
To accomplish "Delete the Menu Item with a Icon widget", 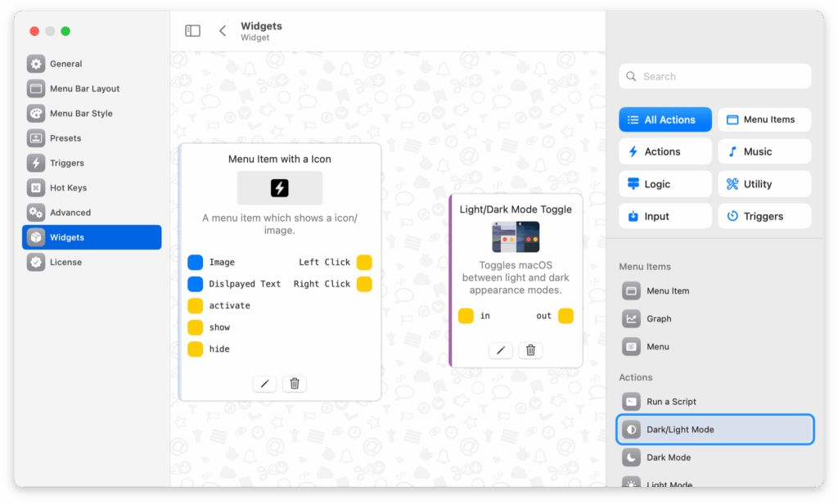I will pyautogui.click(x=295, y=384).
